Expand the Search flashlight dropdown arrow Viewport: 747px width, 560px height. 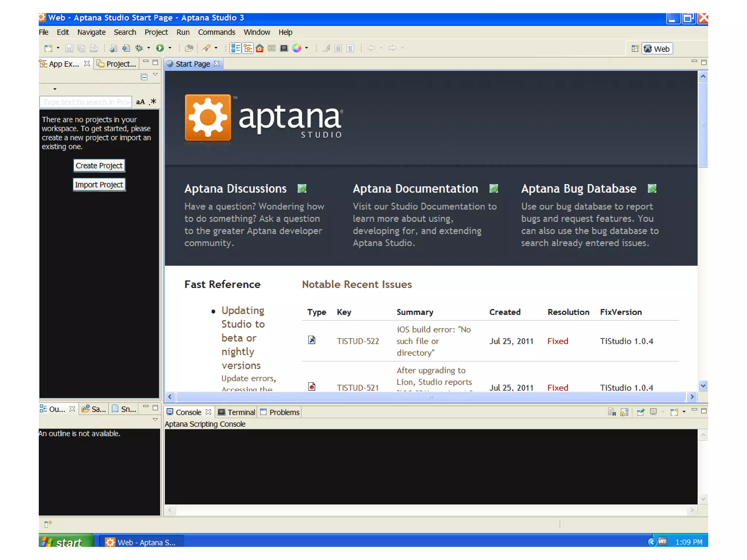click(x=216, y=48)
